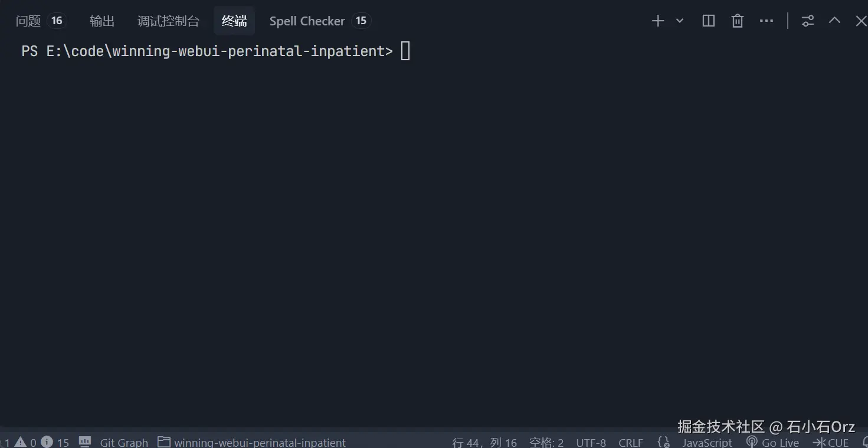
Task: Open the 输出 (Output) tab
Action: click(102, 21)
